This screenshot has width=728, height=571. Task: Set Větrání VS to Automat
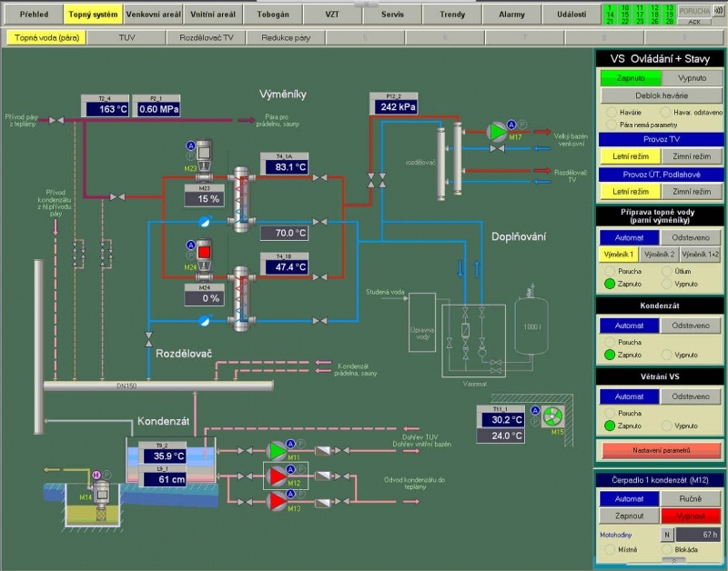click(629, 396)
